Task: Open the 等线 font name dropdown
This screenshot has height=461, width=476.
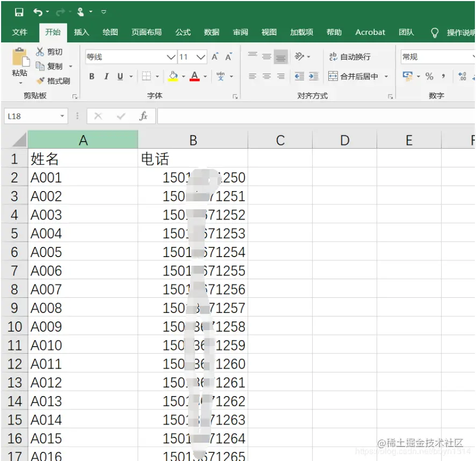Action: (171, 57)
